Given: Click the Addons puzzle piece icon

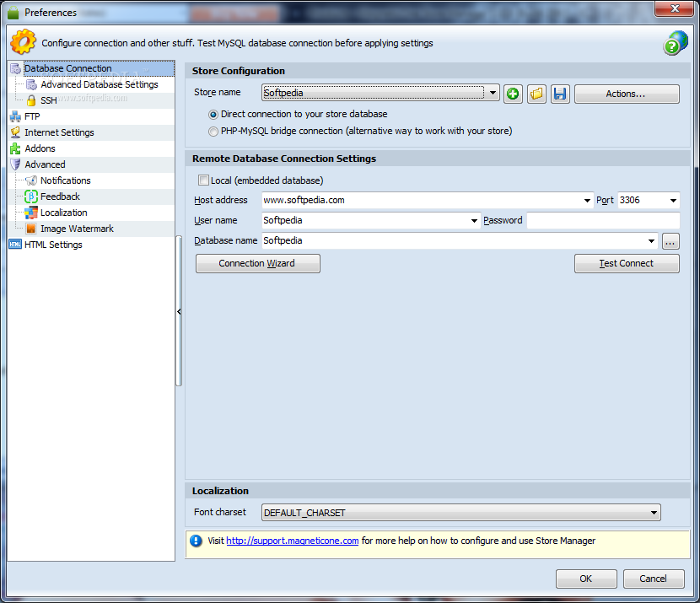Looking at the screenshot, I should (16, 148).
